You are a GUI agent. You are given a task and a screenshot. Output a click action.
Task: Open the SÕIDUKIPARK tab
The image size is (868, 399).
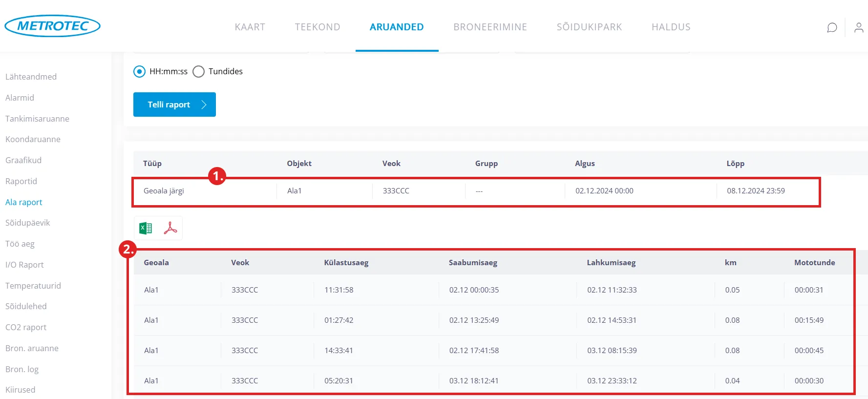click(589, 27)
